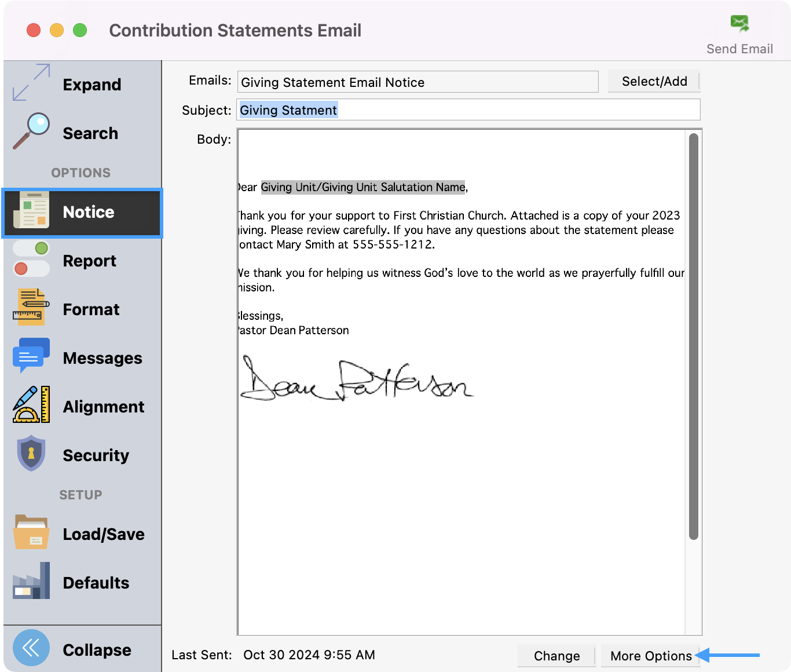This screenshot has width=791, height=672.
Task: Open the Defaults factory icon
Action: coord(31,581)
